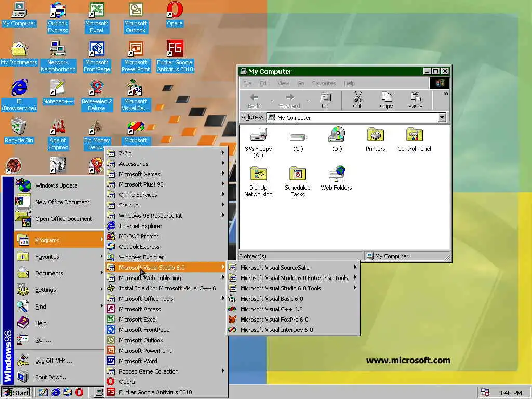Open Dial-Up Networking folder
Viewport: 532px width, 399px height.
coord(258,182)
